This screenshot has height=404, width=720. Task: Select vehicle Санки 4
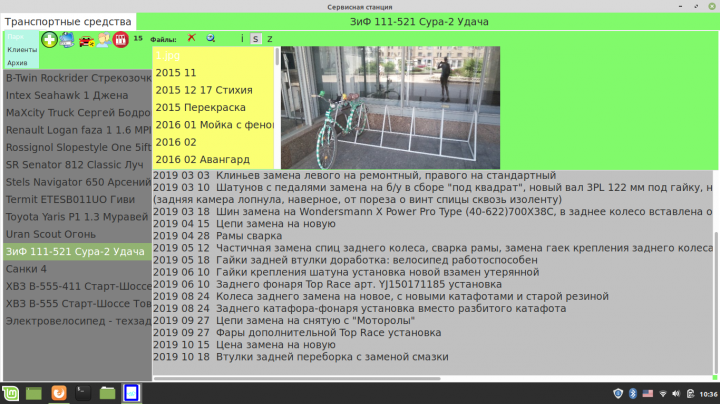(78, 269)
